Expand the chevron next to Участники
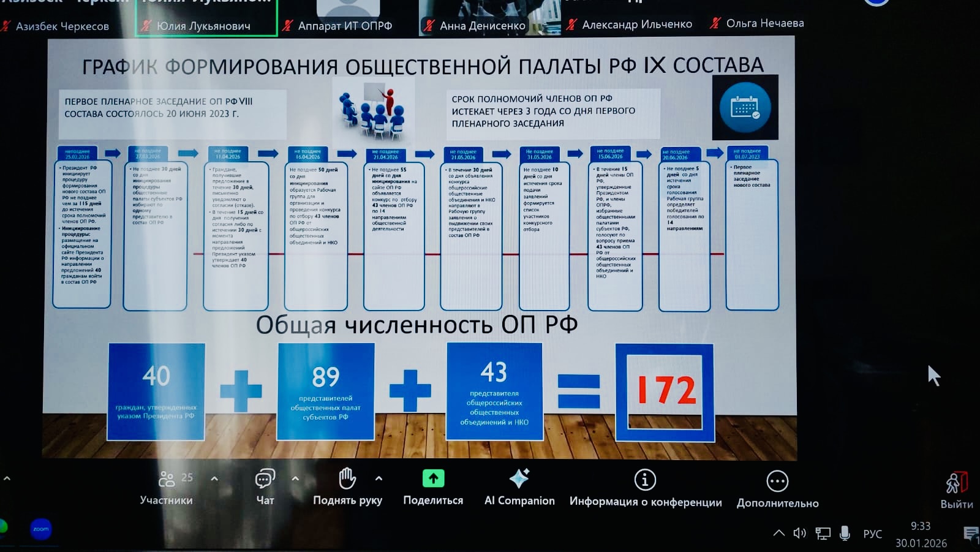The height and width of the screenshot is (552, 980). [214, 480]
